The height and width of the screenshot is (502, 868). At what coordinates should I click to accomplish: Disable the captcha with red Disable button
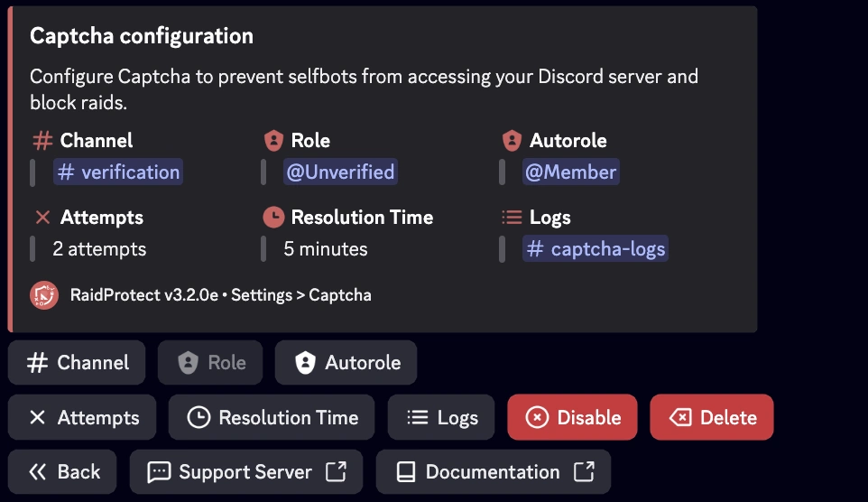point(573,417)
